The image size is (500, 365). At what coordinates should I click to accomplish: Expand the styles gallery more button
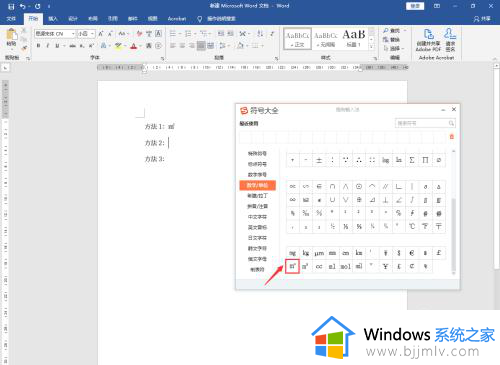click(372, 47)
